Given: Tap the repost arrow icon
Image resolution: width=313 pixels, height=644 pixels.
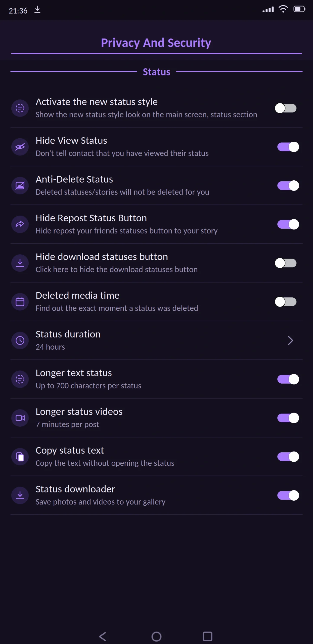Looking at the screenshot, I should [20, 224].
